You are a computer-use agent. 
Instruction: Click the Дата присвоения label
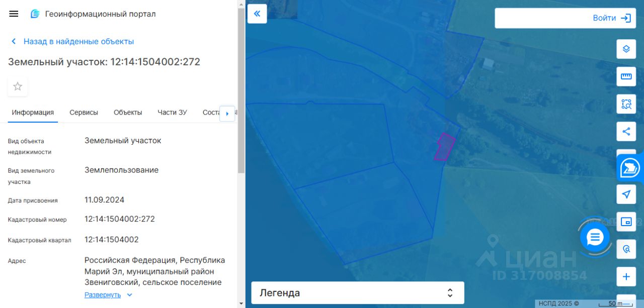click(33, 200)
